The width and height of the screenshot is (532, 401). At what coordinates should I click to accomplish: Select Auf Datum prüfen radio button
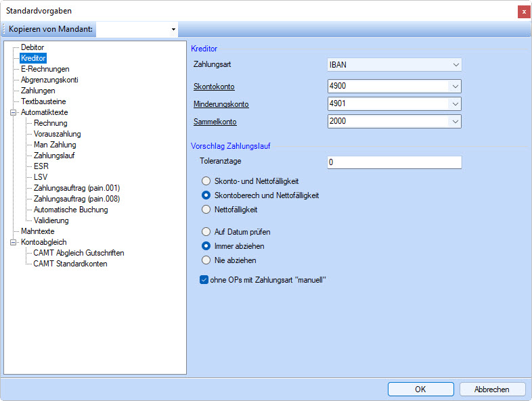(x=207, y=232)
